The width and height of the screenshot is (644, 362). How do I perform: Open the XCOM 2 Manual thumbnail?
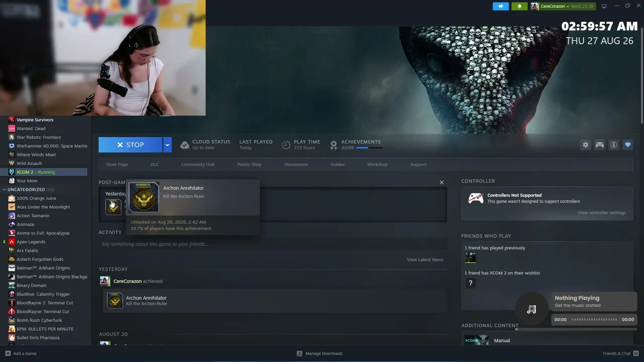[476, 340]
